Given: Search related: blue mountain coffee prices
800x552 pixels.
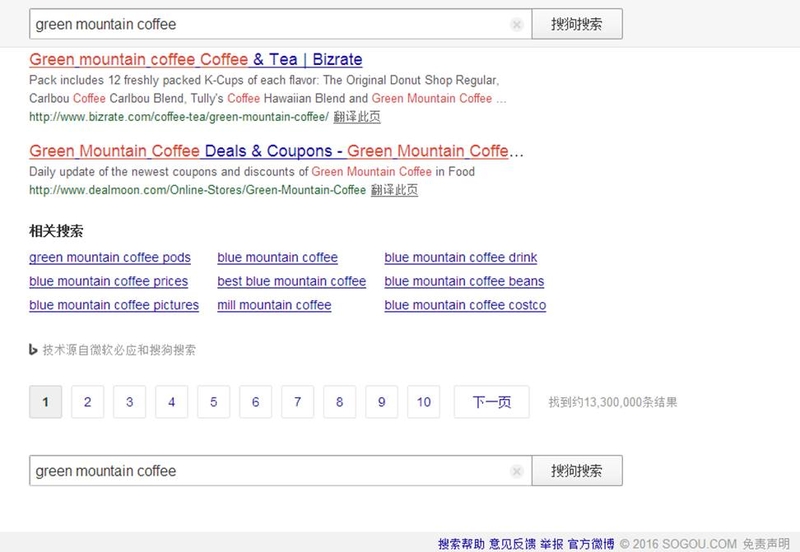Looking at the screenshot, I should [109, 282].
